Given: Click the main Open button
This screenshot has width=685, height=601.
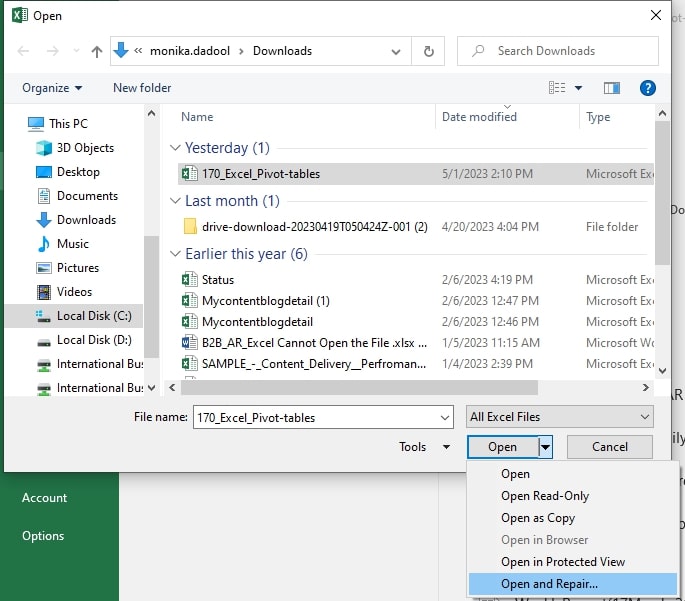Looking at the screenshot, I should coord(502,447).
